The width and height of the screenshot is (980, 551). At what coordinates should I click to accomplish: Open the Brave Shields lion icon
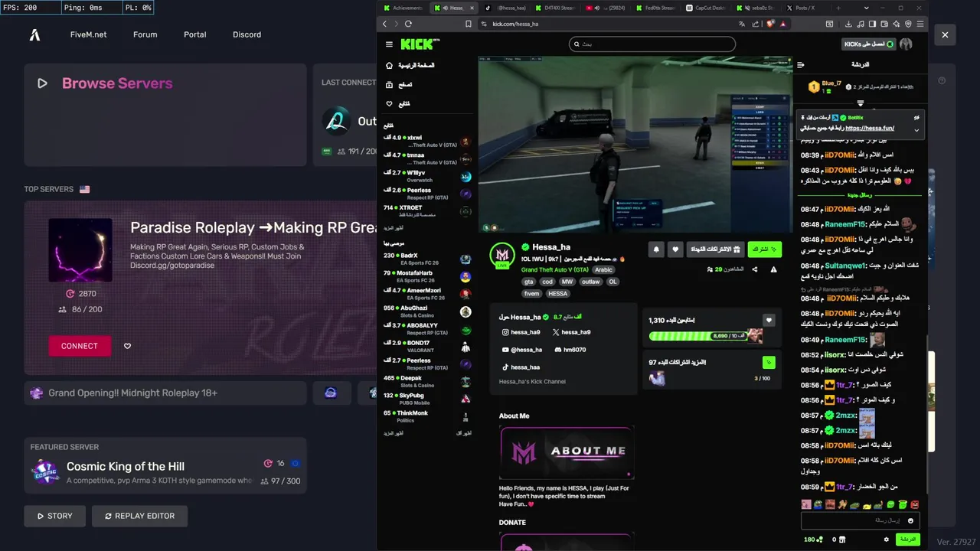[770, 24]
